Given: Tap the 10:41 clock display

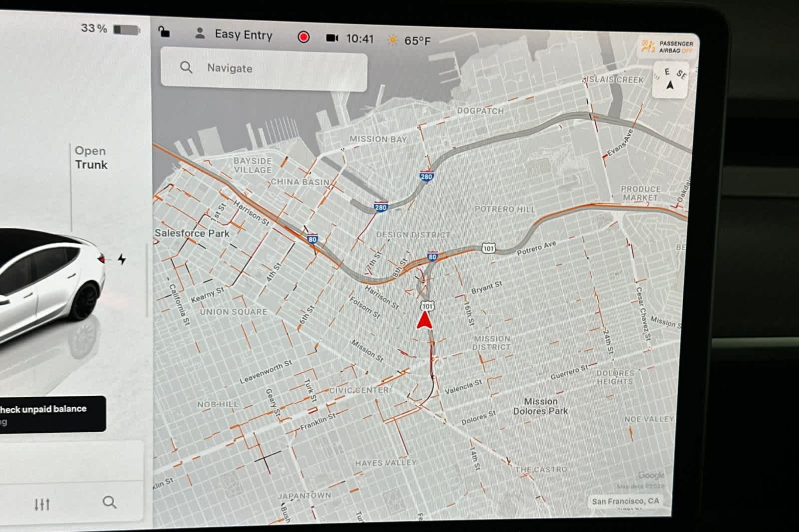Looking at the screenshot, I should click(x=360, y=39).
